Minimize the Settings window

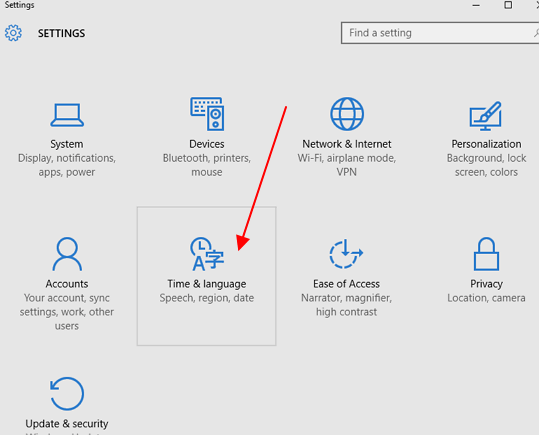coord(476,5)
